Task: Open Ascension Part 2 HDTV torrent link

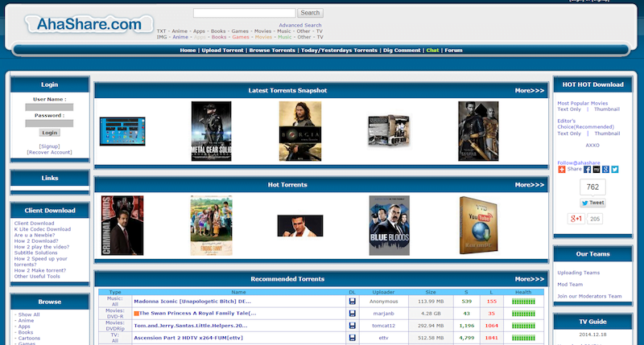Action: (x=188, y=338)
